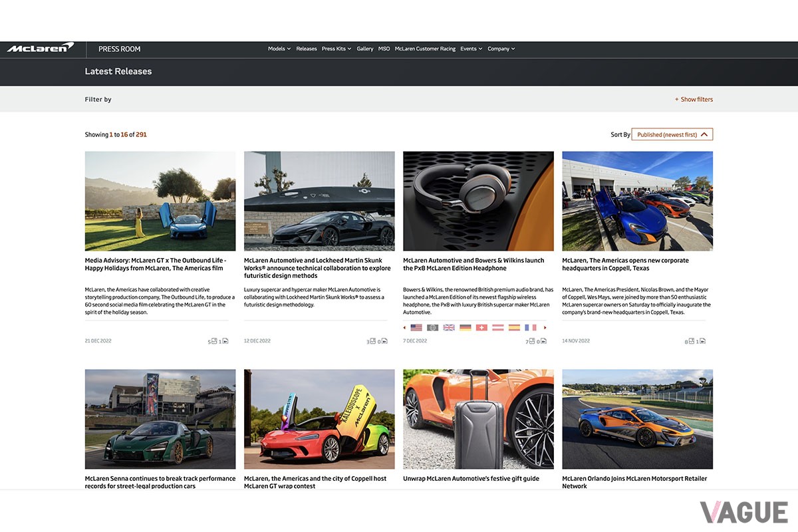Image resolution: width=798 pixels, height=532 pixels.
Task: Open the McLaren Senna track records headline
Action: point(160,482)
